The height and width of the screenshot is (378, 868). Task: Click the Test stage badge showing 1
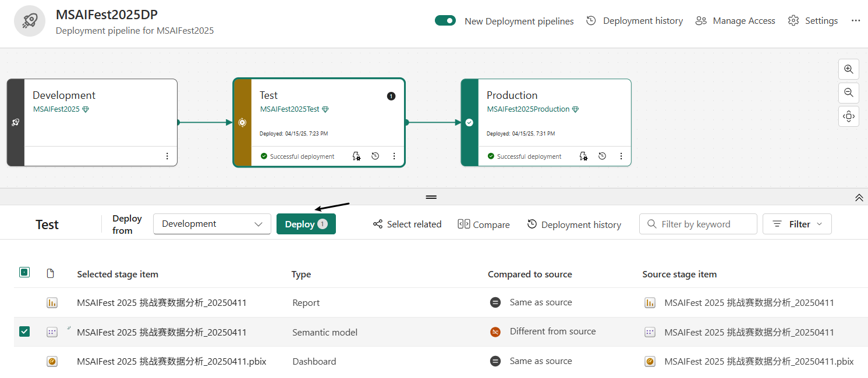coord(391,96)
